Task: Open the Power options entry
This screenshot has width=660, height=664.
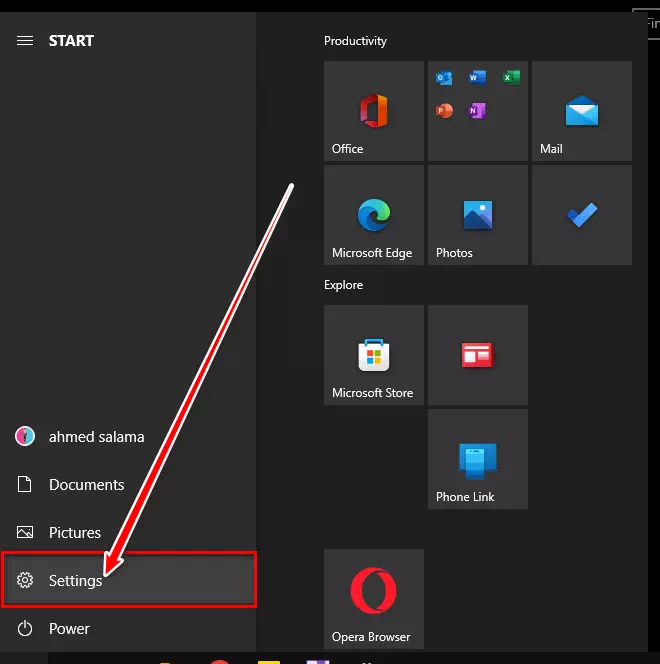Action: (x=128, y=628)
